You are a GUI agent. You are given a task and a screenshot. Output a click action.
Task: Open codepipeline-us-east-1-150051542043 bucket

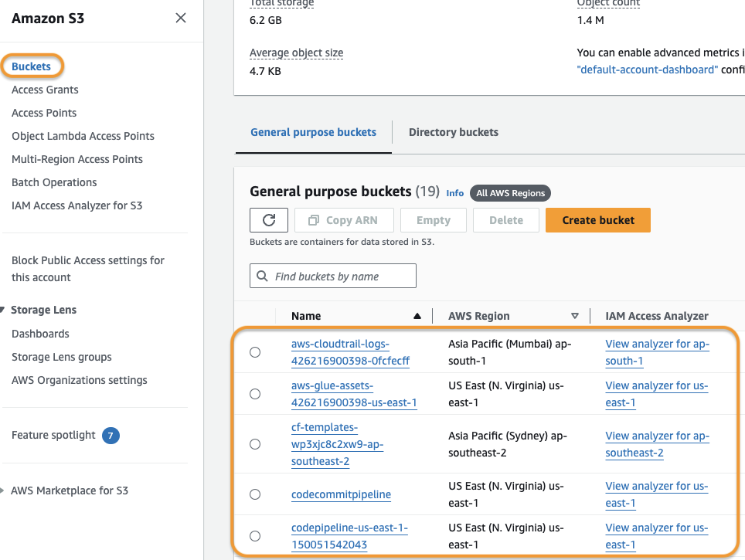coord(349,536)
